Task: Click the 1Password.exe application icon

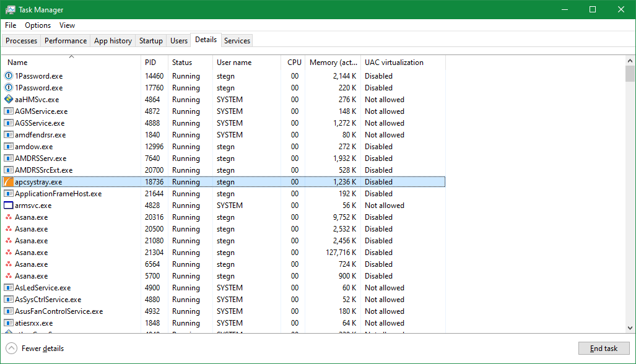Action: [7, 76]
